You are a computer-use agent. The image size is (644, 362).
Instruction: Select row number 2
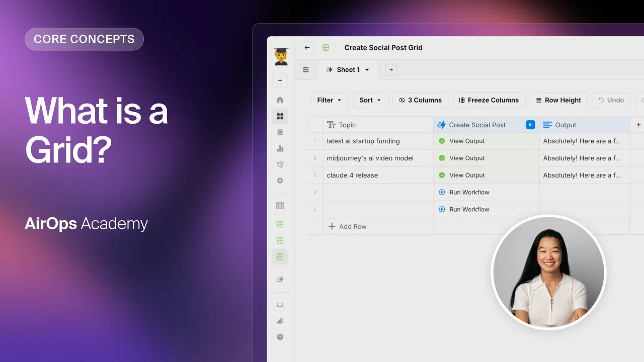coord(315,158)
